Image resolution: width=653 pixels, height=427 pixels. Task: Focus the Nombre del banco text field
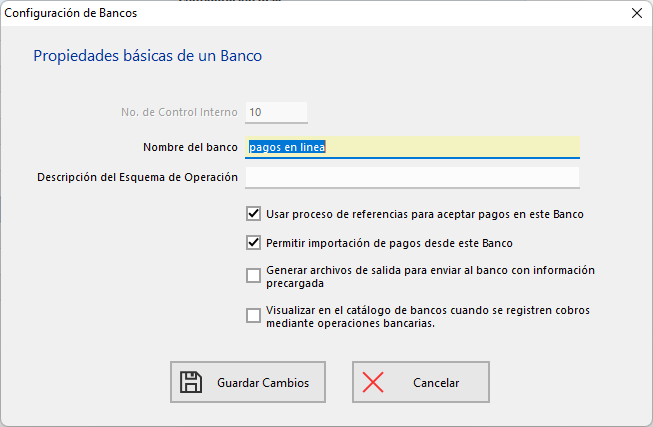click(450, 147)
